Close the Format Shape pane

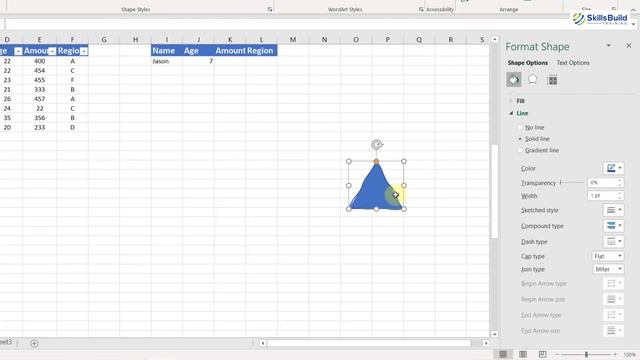coord(629,46)
